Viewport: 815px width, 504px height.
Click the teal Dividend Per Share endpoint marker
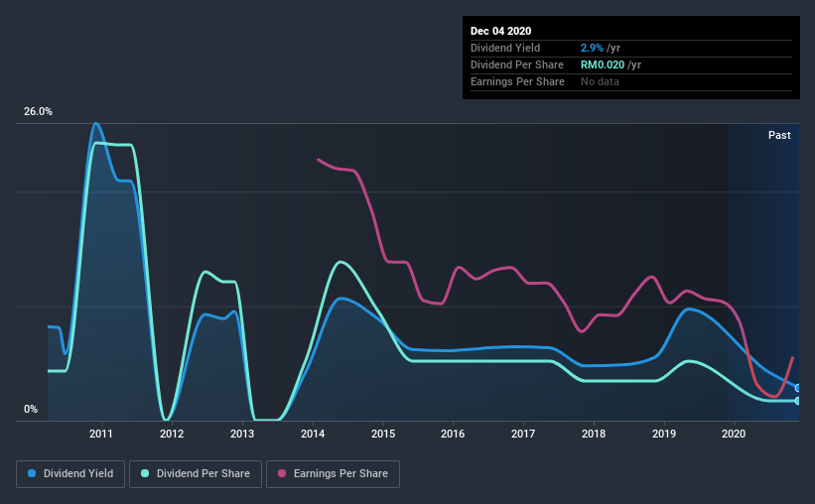(798, 401)
